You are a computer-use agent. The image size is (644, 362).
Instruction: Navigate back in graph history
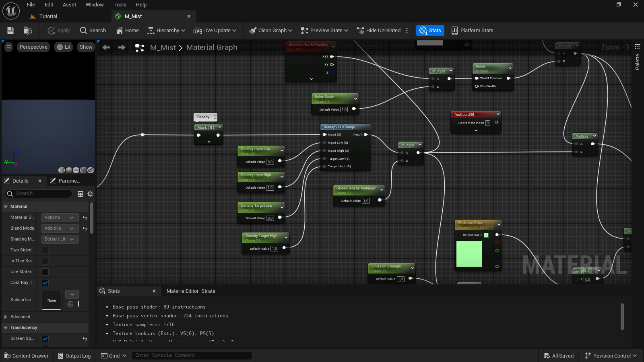tap(106, 47)
